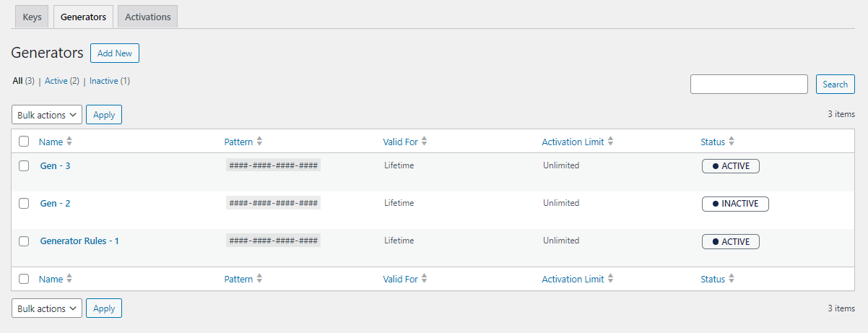Tick the checkbox for Gen - 2
868x333 pixels.
24,204
